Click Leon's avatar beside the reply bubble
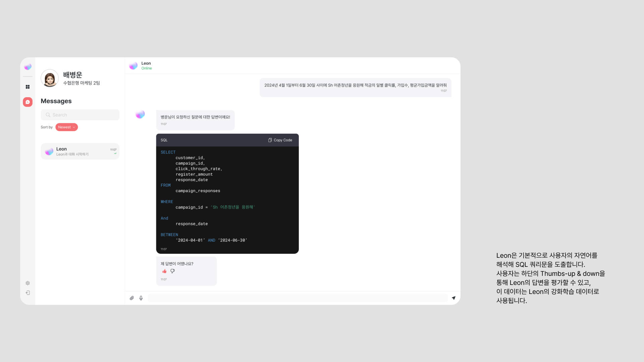Screen dimensions: 644x362 140,115
